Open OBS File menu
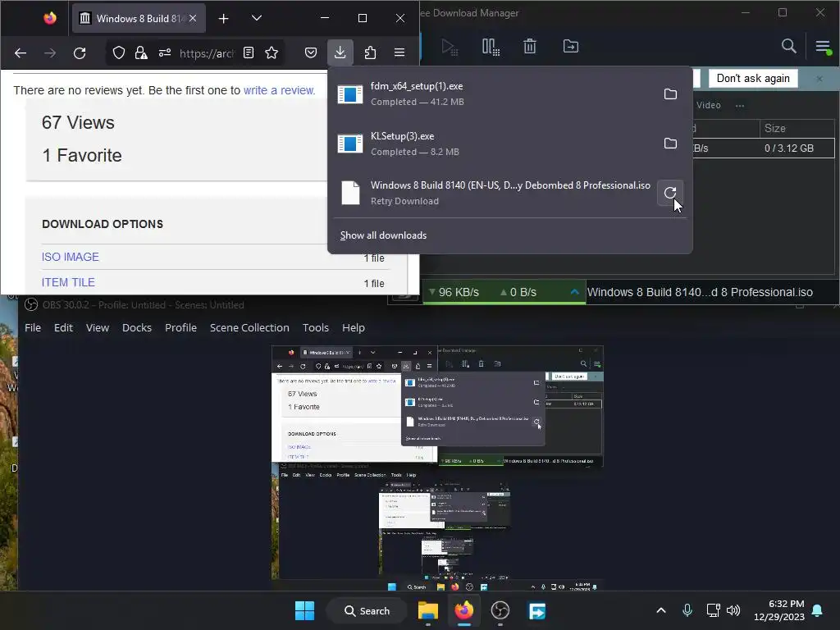Viewport: 840px width, 630px height. coord(33,327)
